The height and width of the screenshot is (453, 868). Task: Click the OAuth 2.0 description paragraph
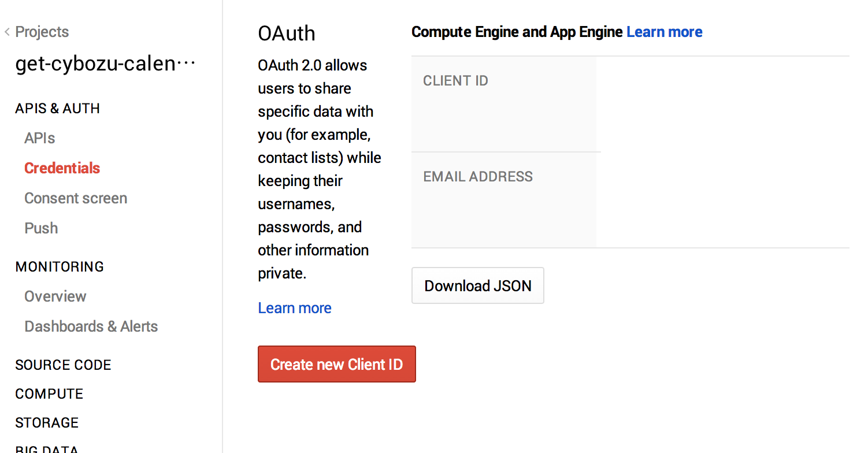tap(320, 169)
